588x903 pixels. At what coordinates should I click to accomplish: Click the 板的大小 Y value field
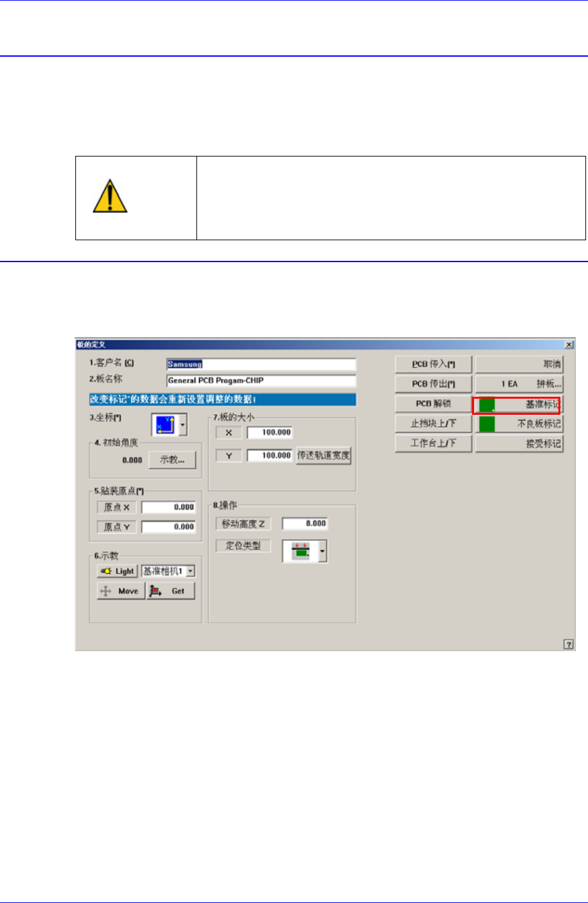coord(270,455)
